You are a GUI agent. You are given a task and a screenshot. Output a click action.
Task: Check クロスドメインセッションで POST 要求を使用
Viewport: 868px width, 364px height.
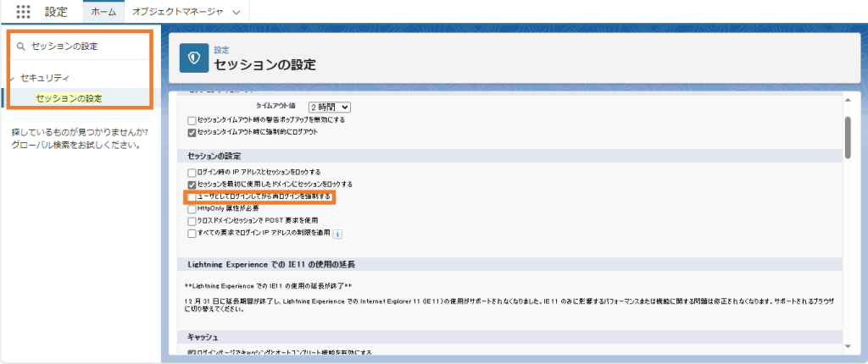click(192, 221)
